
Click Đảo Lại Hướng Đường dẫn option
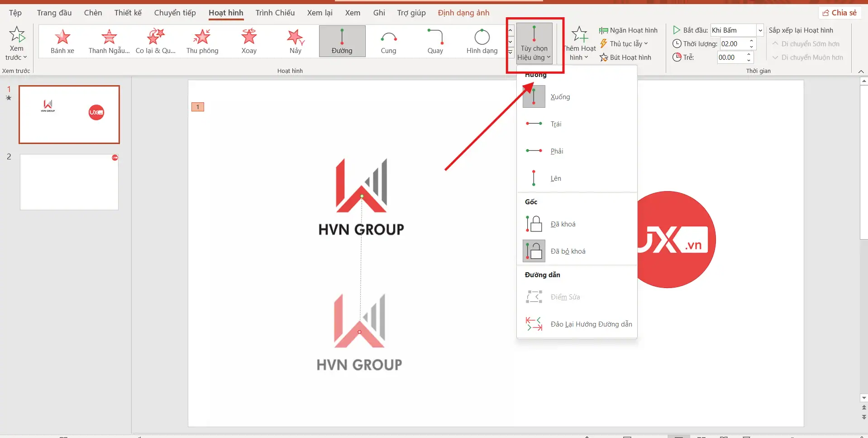coord(577,324)
